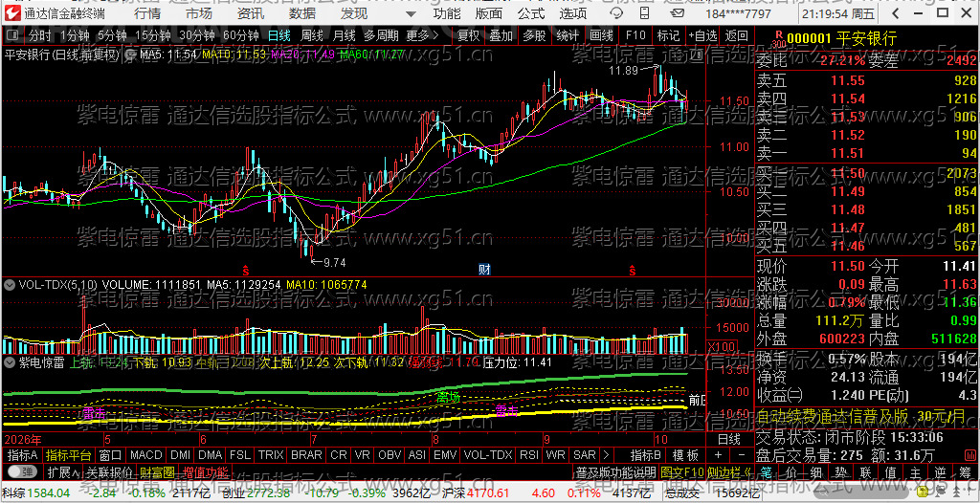Viewport: 980px width, 503px height.
Task: Click the 沪深 4170.61 index in status bar
Action: 477,493
